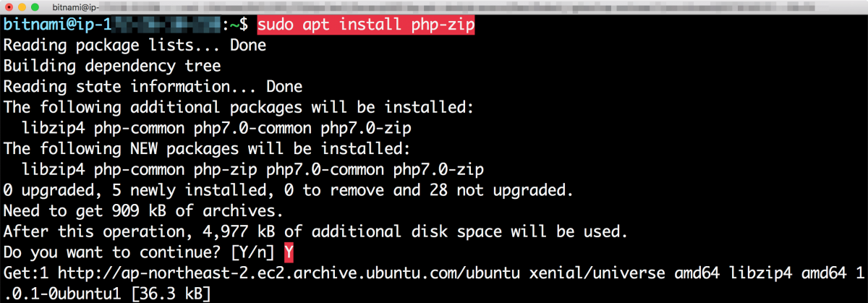Click the "Reading package lists... Done" line
This screenshot has width=868, height=303.
tap(135, 46)
